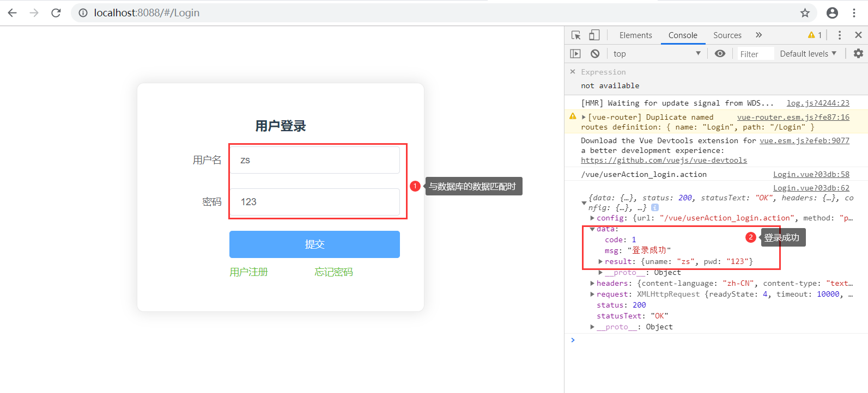Click the info badge next to response object
Viewport: 868px width, 393px height.
click(x=655, y=207)
